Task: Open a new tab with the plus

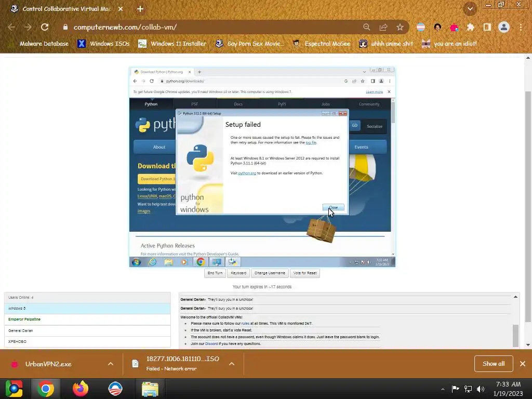Action: coord(140,9)
